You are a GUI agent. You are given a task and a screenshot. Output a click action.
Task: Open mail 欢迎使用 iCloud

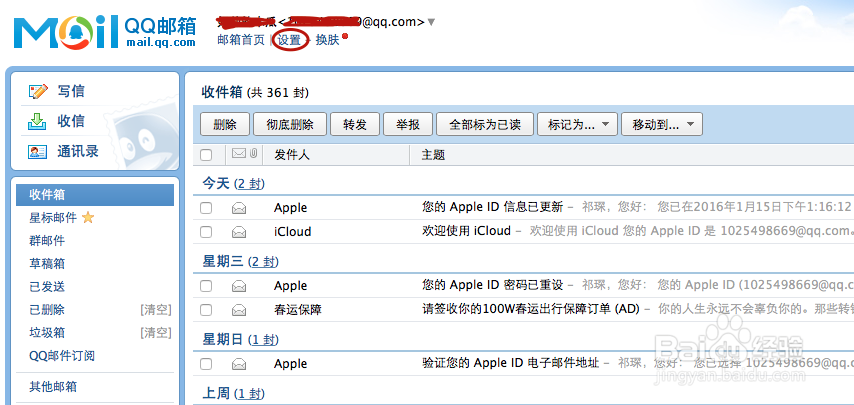466,231
